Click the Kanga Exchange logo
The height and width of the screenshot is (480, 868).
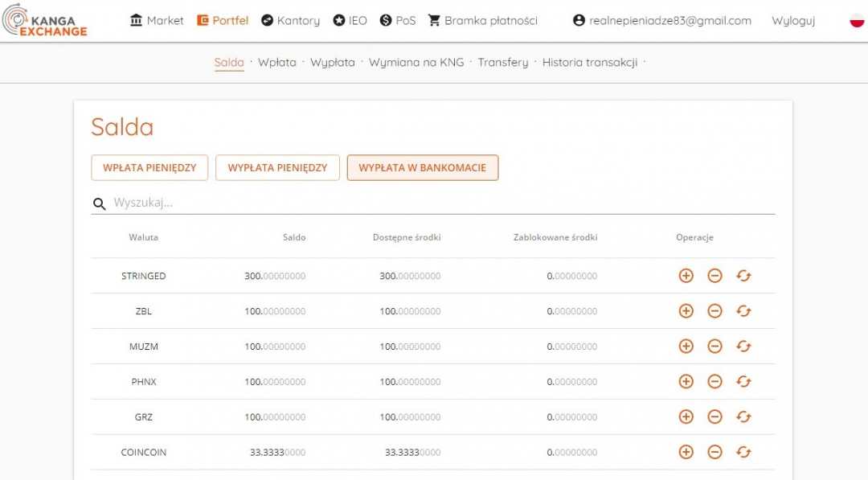pos(45,21)
